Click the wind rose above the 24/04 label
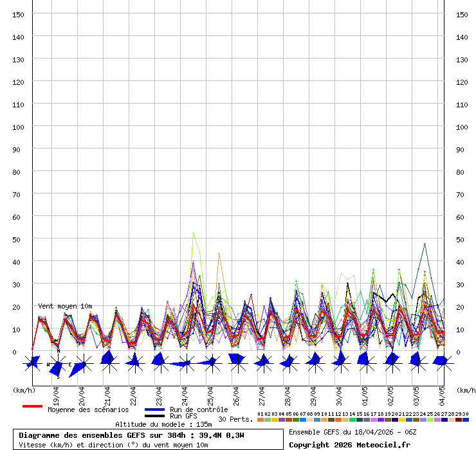 coord(186,363)
